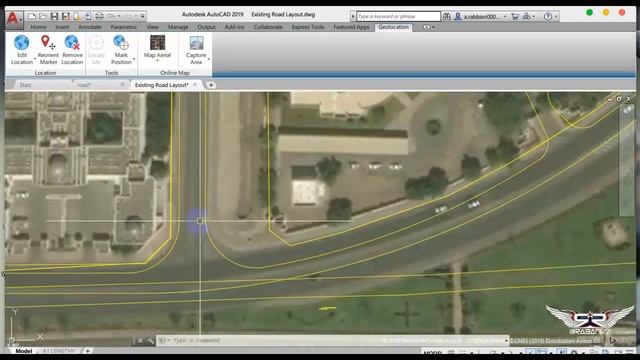The height and width of the screenshot is (360, 640).
Task: Click the a.rabbani000 username text
Action: pyautogui.click(x=481, y=17)
